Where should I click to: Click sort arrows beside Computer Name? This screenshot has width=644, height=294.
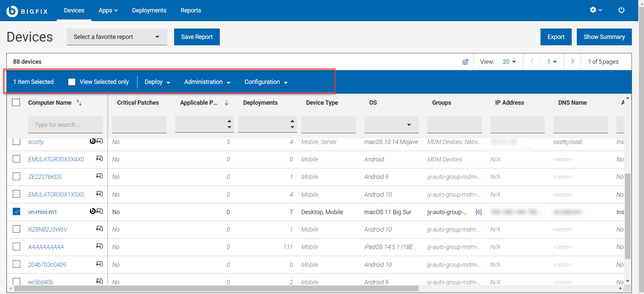point(79,103)
